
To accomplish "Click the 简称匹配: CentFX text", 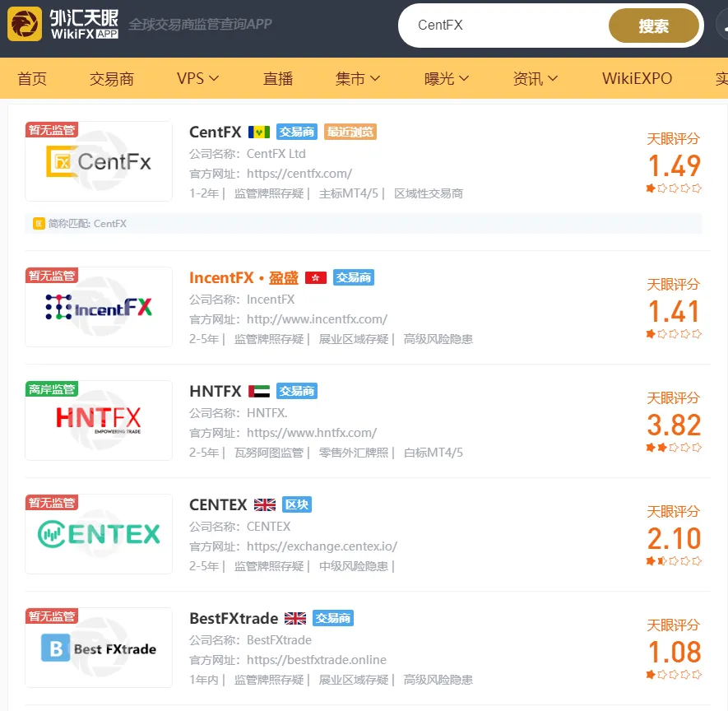I will (87, 224).
